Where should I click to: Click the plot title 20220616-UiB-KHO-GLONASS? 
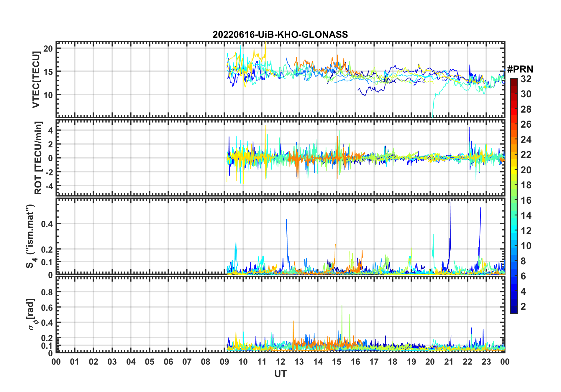pos(280,34)
